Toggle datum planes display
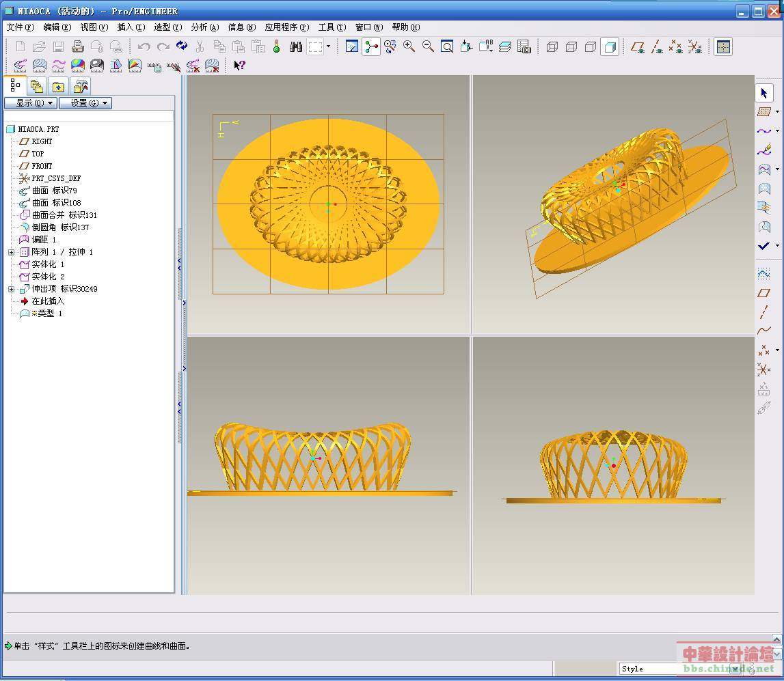The image size is (784, 681). coord(637,46)
